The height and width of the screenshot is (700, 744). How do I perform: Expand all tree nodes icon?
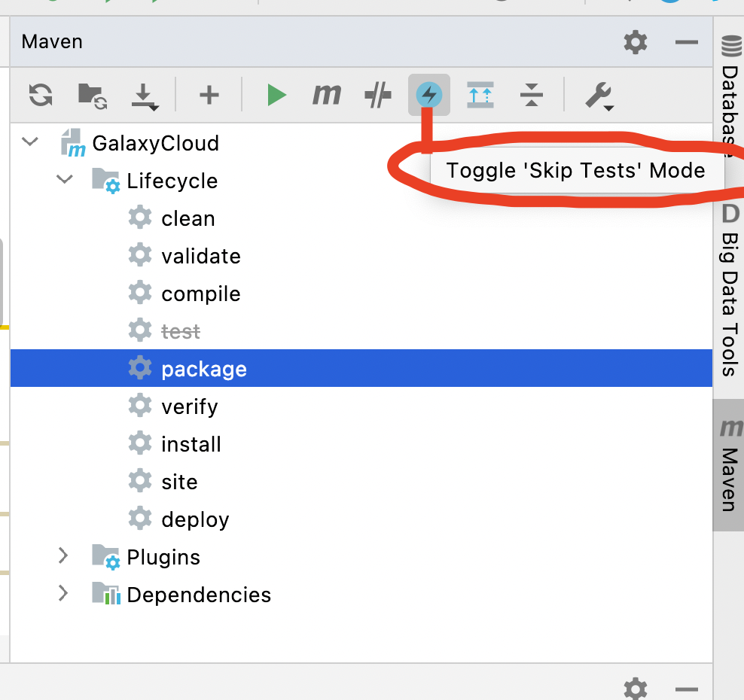(x=480, y=94)
